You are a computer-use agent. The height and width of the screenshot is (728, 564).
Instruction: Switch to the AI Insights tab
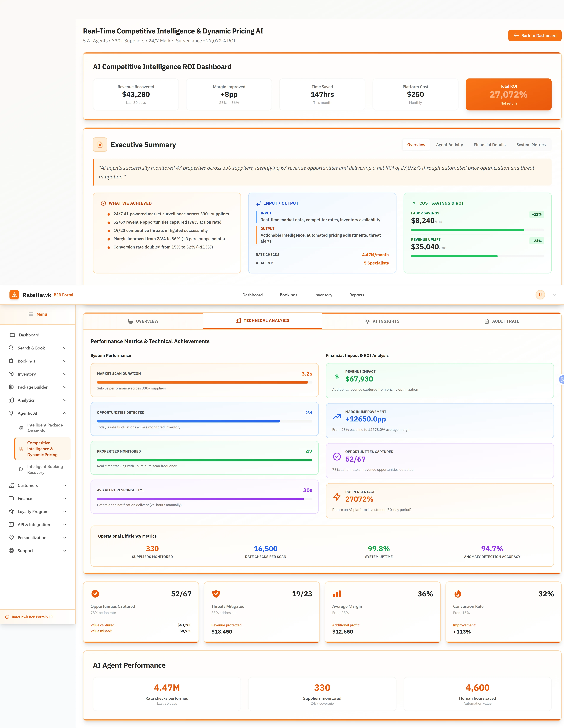point(382,321)
